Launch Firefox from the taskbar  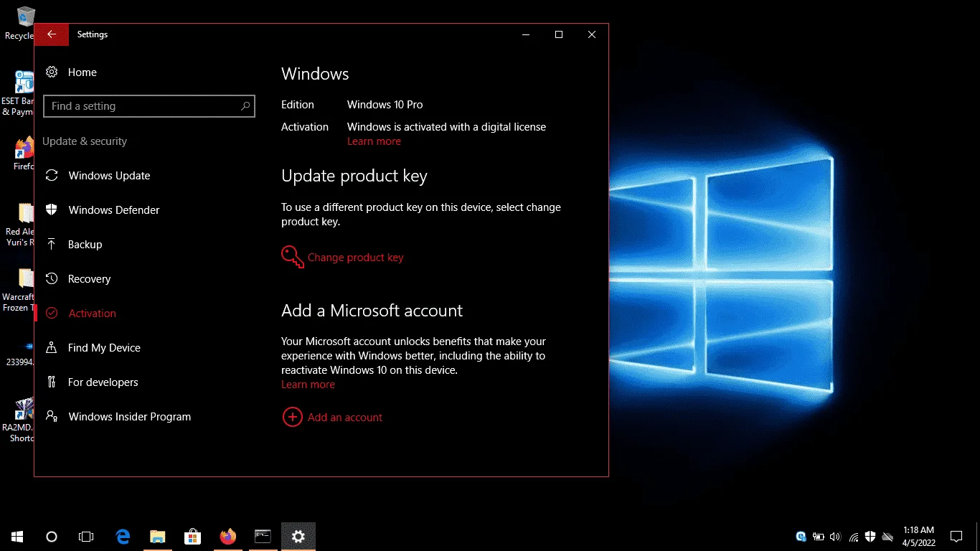pyautogui.click(x=227, y=537)
